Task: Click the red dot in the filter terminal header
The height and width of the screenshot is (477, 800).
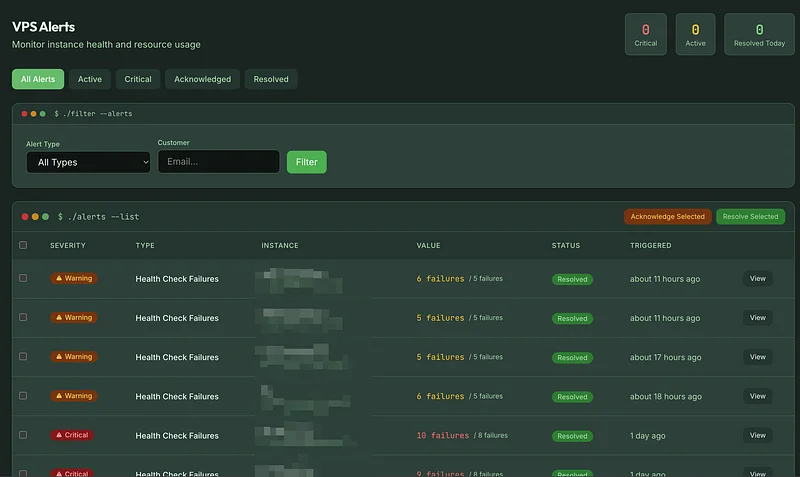Action: (24, 114)
